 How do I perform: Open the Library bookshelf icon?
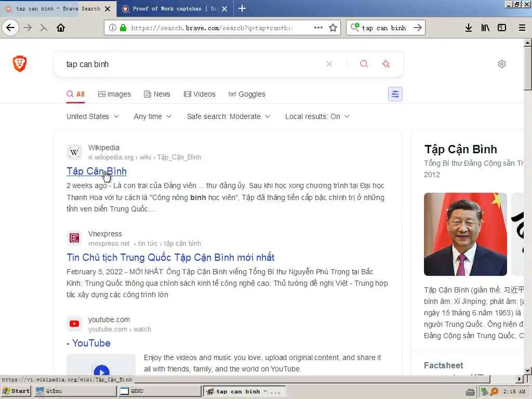(485, 28)
